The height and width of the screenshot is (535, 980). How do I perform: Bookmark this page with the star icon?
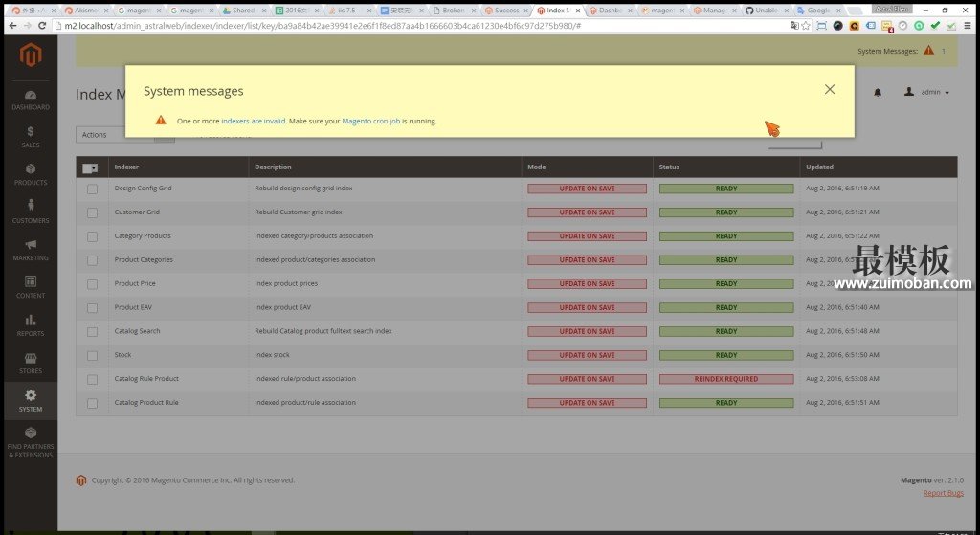pos(806,26)
